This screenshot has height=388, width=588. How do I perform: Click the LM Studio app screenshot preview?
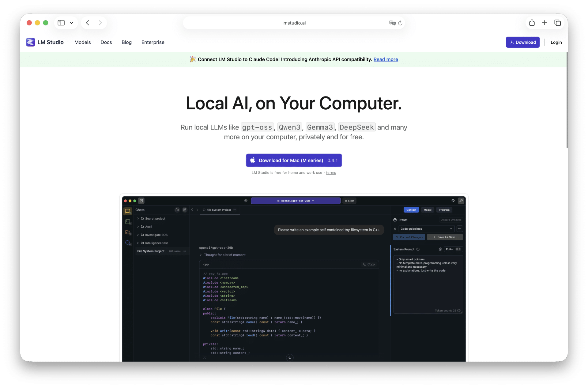pos(294,279)
